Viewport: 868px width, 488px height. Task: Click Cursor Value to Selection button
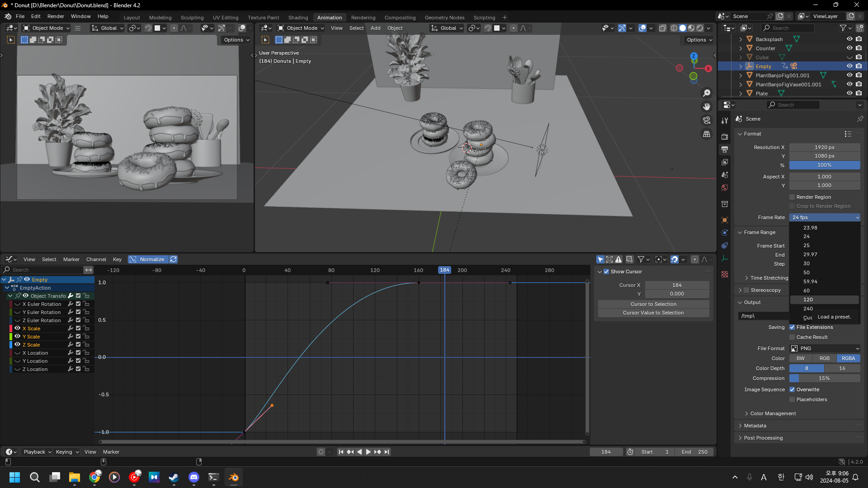(653, 313)
